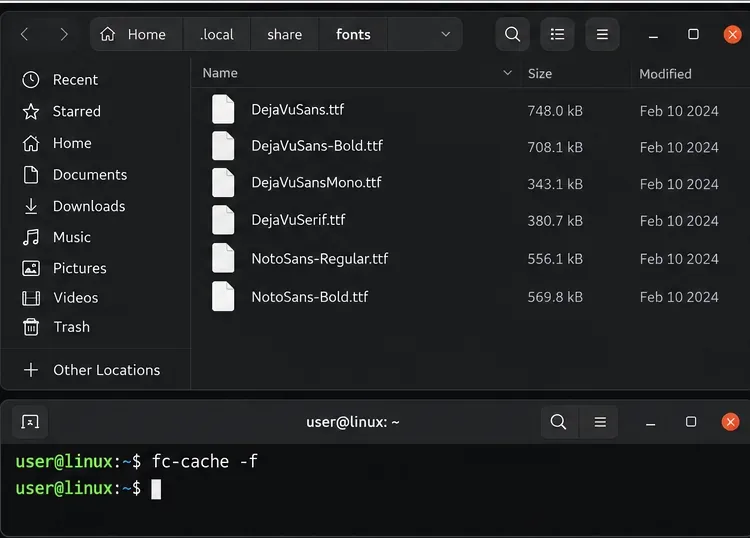Close the terminal window
The width and height of the screenshot is (750, 538).
pos(730,422)
